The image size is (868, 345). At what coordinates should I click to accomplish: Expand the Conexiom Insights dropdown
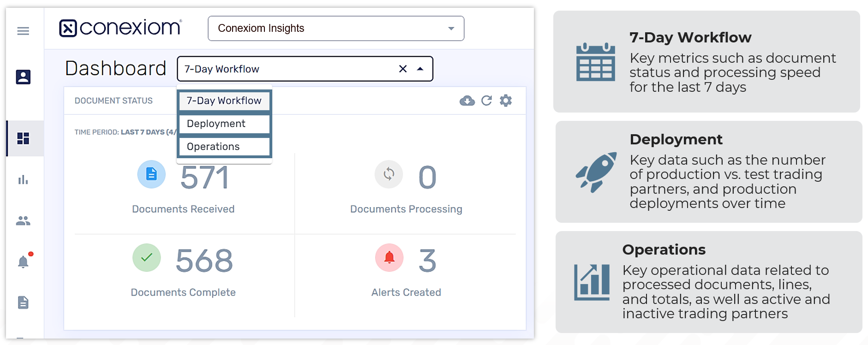(451, 29)
